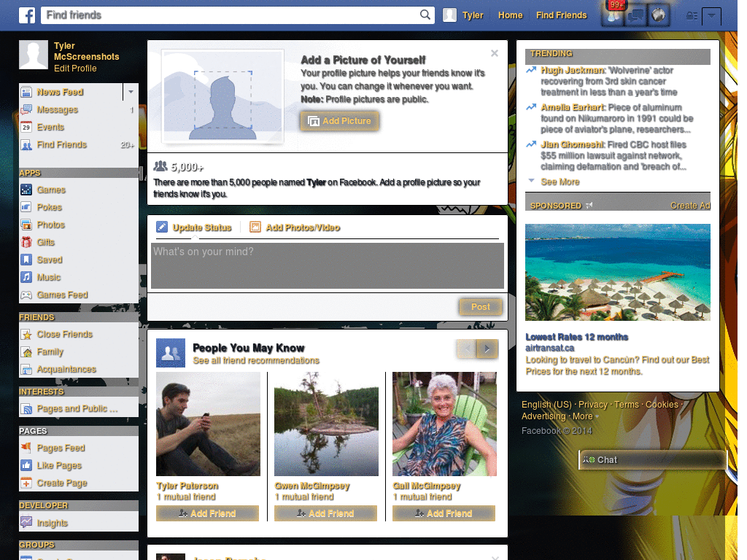Click the Events calendar icon
Image resolution: width=747 pixels, height=560 pixels.
click(x=26, y=127)
